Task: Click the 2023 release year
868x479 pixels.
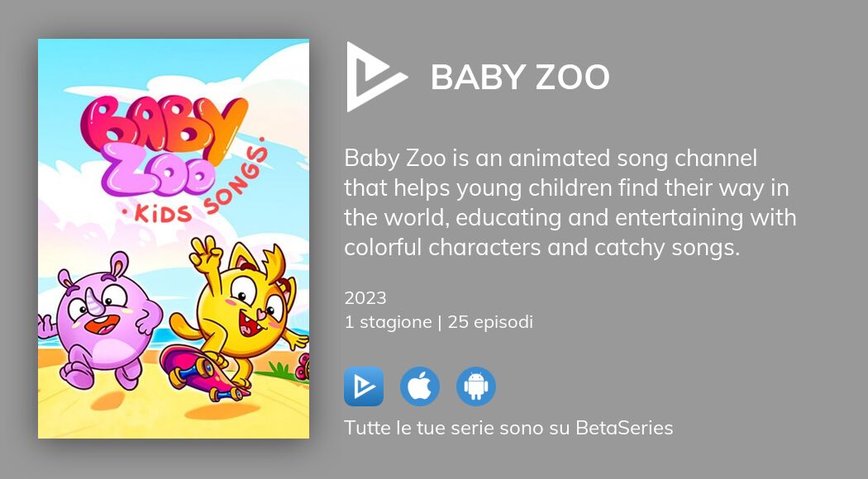Action: [365, 298]
